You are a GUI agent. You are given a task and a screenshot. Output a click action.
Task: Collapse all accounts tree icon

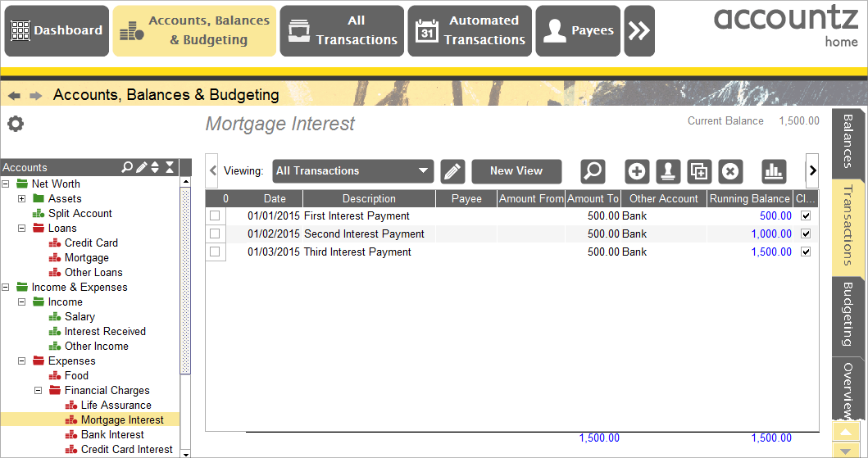pyautogui.click(x=170, y=167)
